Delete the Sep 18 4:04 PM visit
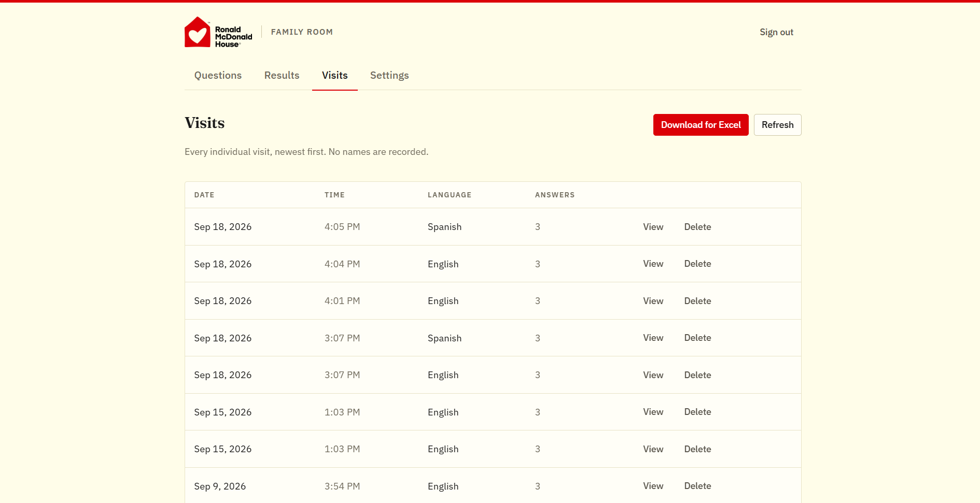 tap(697, 264)
